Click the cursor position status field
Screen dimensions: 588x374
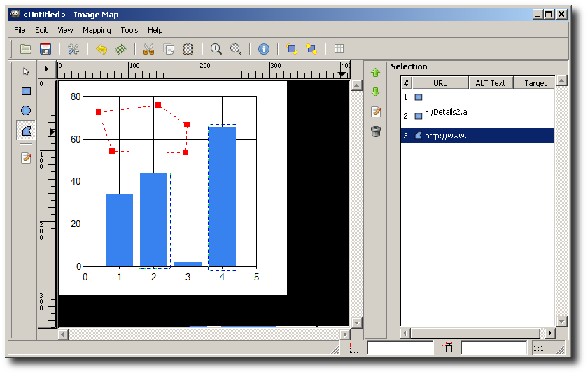coord(400,348)
